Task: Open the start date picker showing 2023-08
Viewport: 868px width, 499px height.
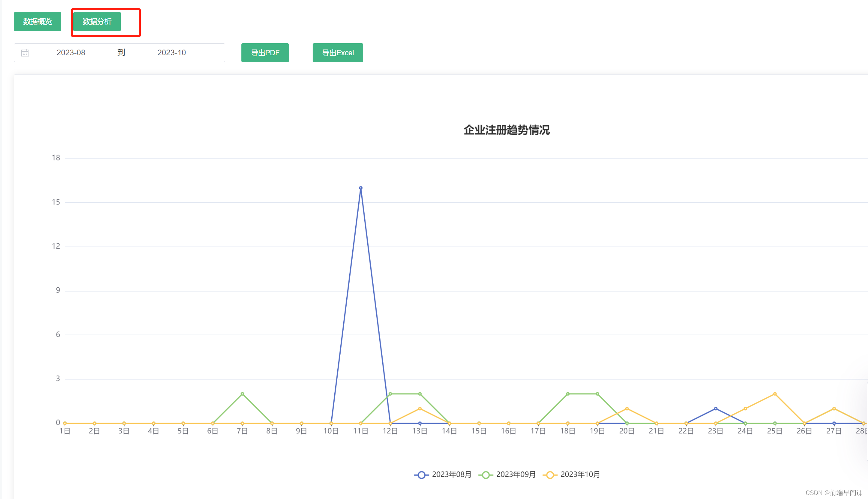Action: coord(71,53)
